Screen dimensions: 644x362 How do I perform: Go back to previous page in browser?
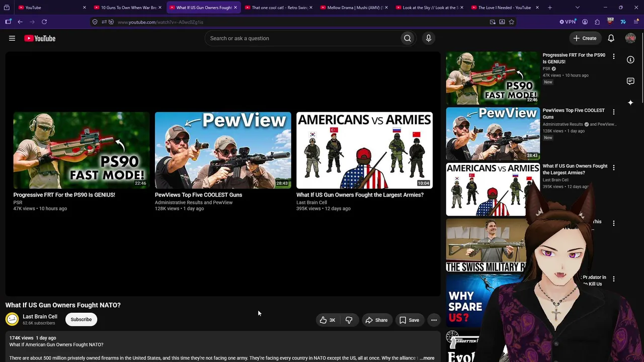point(20,22)
